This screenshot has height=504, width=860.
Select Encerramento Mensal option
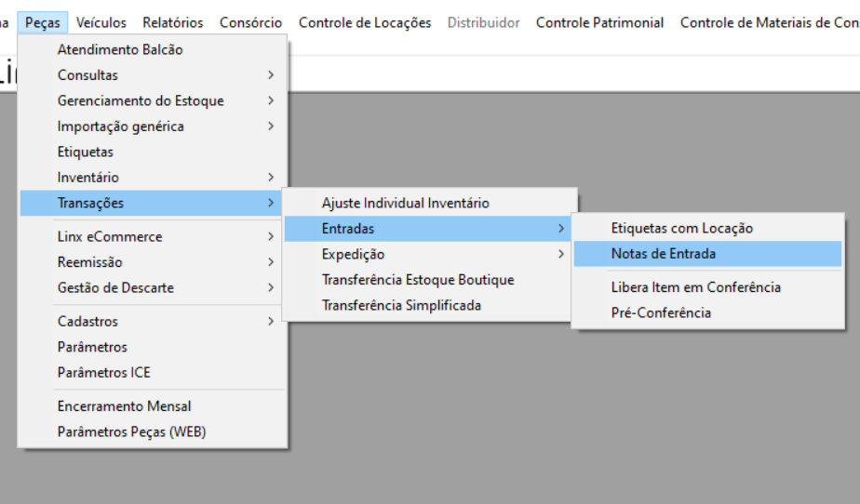pyautogui.click(x=125, y=406)
